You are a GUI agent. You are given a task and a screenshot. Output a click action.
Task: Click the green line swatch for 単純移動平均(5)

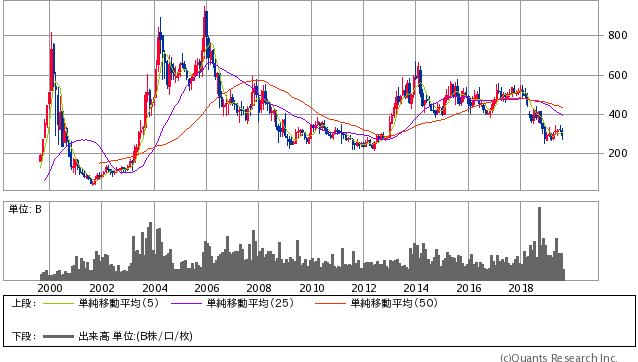pyautogui.click(x=58, y=303)
